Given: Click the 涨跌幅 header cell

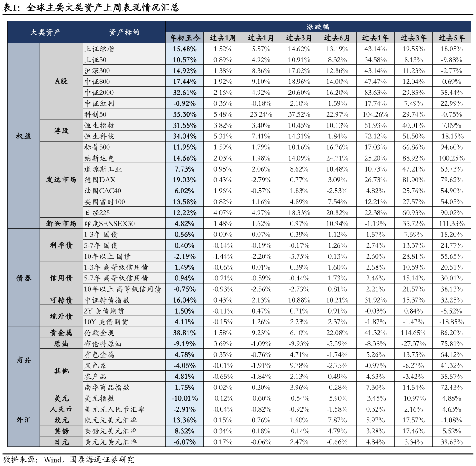Looking at the screenshot, I should 318,27.
